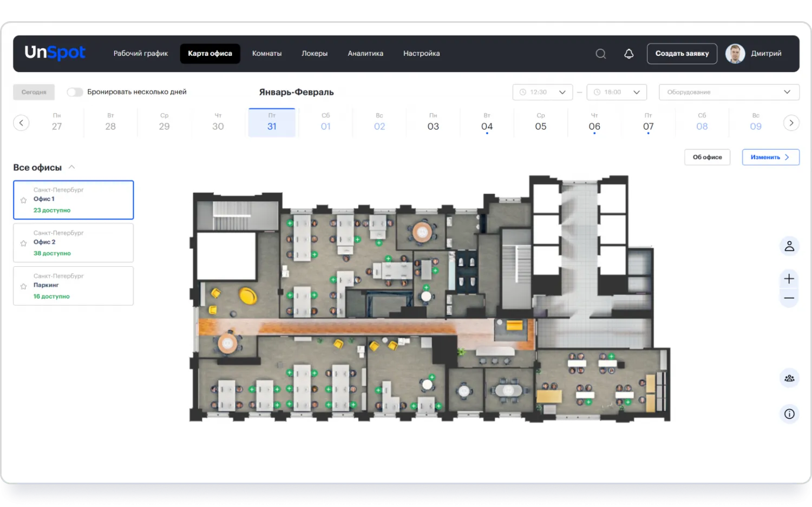Open notifications bell icon
This screenshot has width=812, height=507.
(628, 54)
